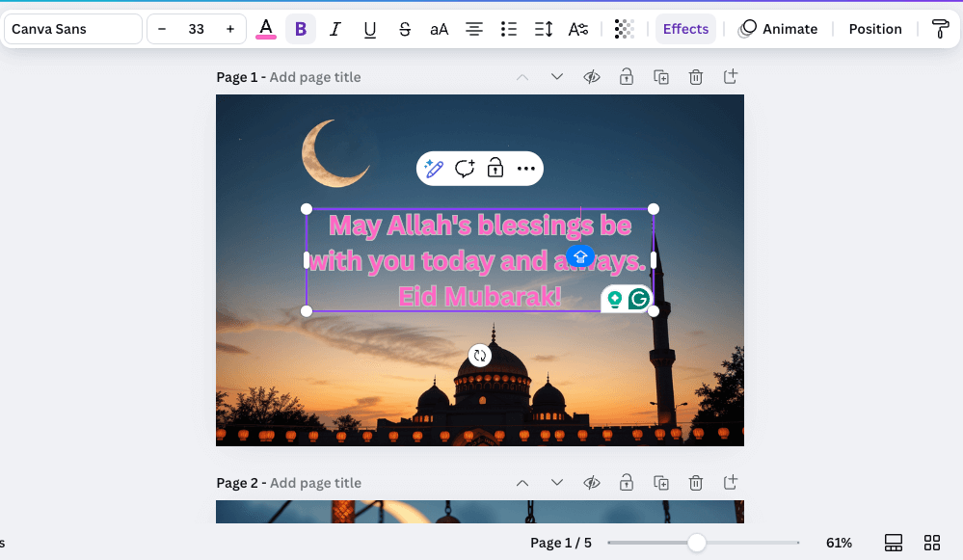
Task: Open the list formatting option
Action: click(509, 29)
